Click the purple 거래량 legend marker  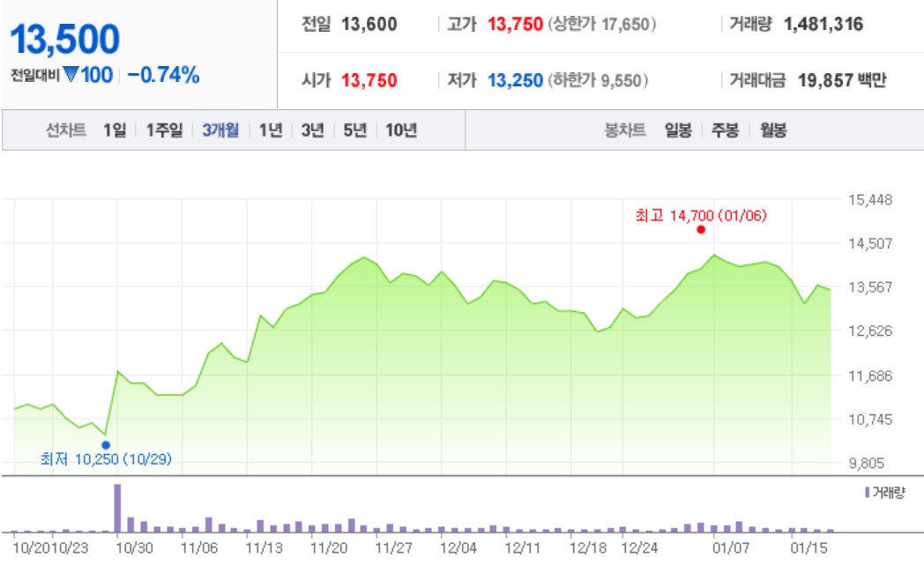[x=867, y=492]
